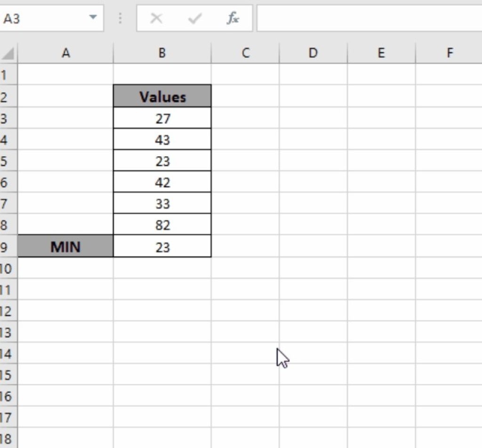Screen dimensions: 482x448
Task: Select the MIN labeled cell A9
Action: pyautogui.click(x=66, y=247)
